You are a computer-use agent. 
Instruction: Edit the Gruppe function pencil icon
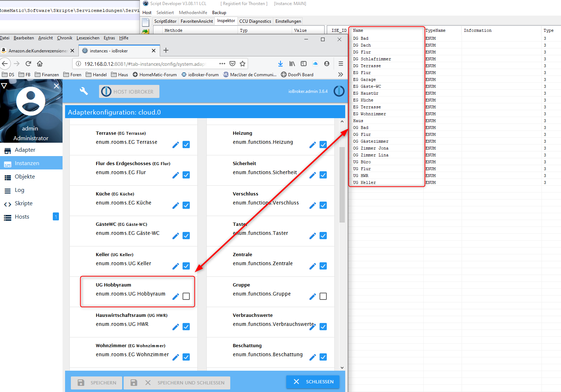(313, 297)
